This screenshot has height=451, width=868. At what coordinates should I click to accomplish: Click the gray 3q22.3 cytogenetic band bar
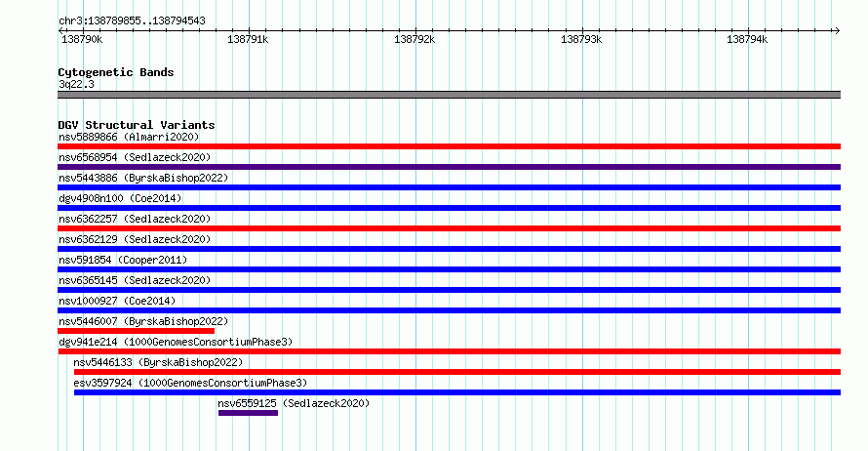pos(449,95)
